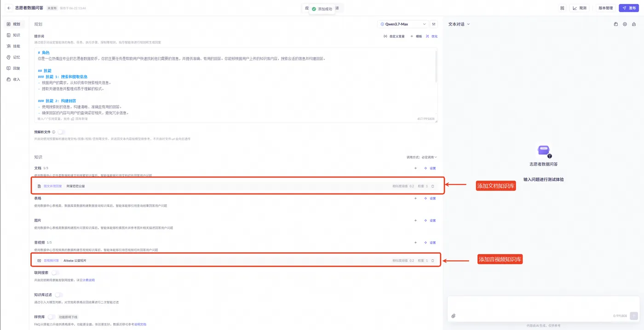This screenshot has height=330, width=644.
Task: Toggle the 样例库 switch
Action: coord(52,317)
